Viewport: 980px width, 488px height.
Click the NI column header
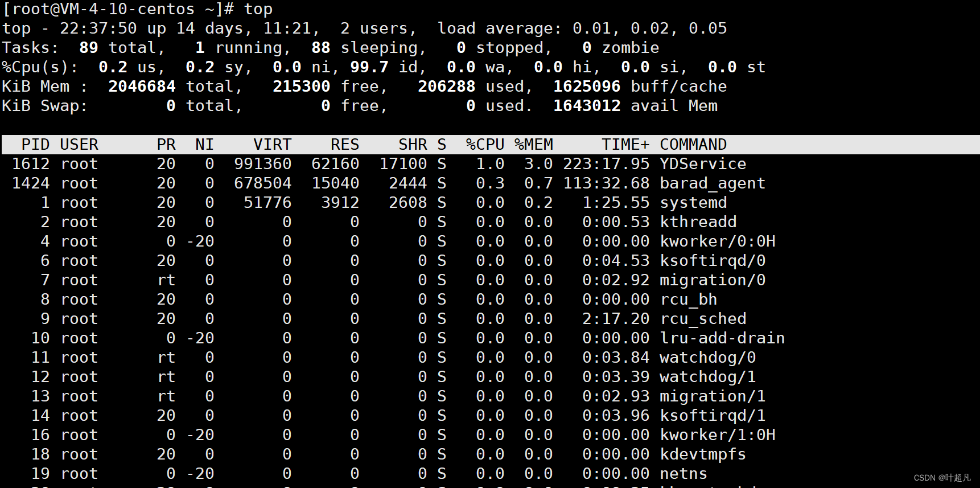(204, 145)
